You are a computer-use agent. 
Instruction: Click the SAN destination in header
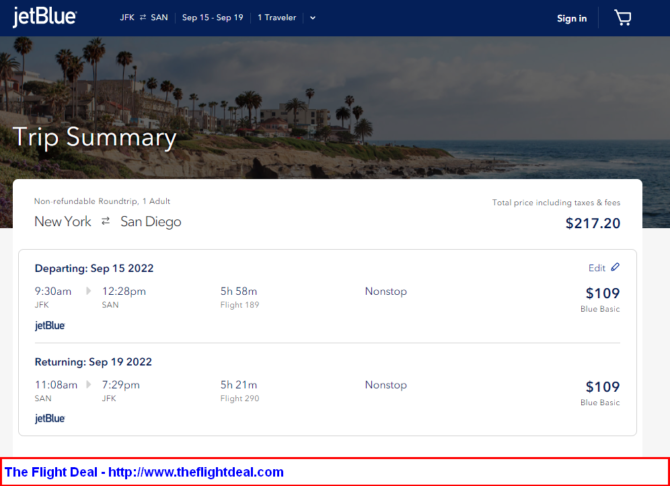(x=159, y=18)
